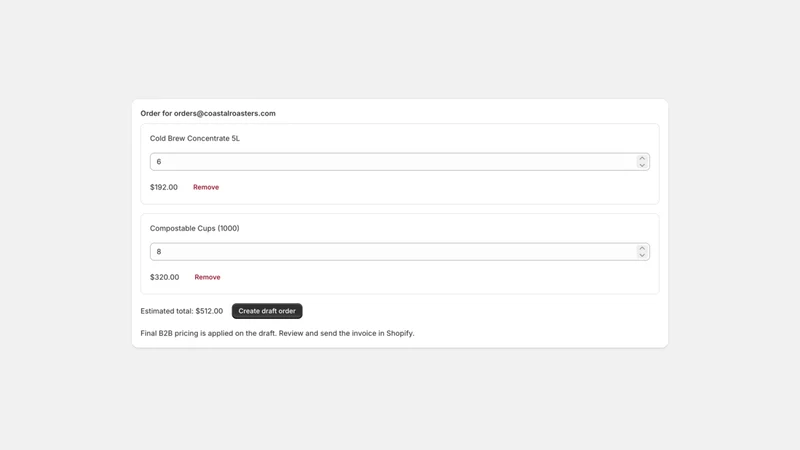800x450 pixels.
Task: Select the $320.00 line price
Action: [164, 277]
